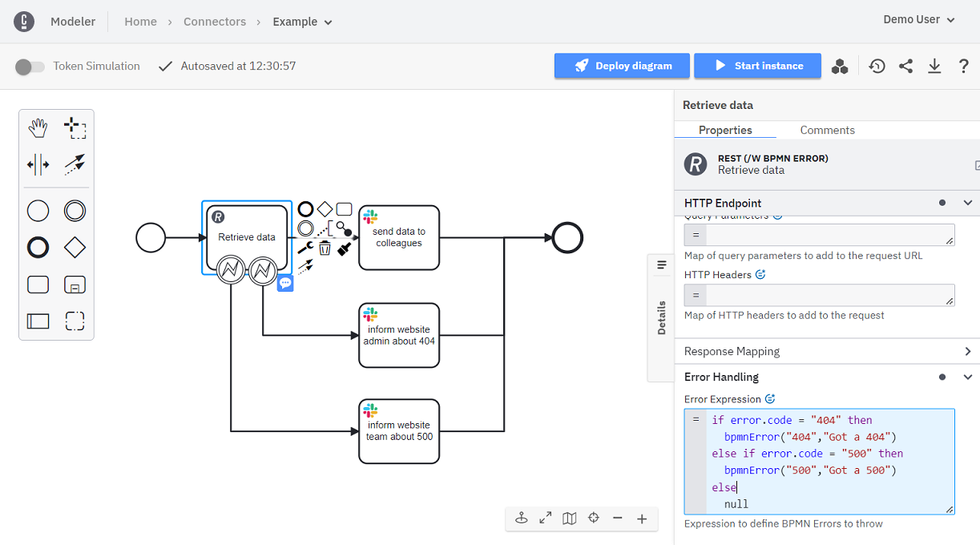Select the hand tool in palette
This screenshot has height=545, width=980.
click(38, 128)
